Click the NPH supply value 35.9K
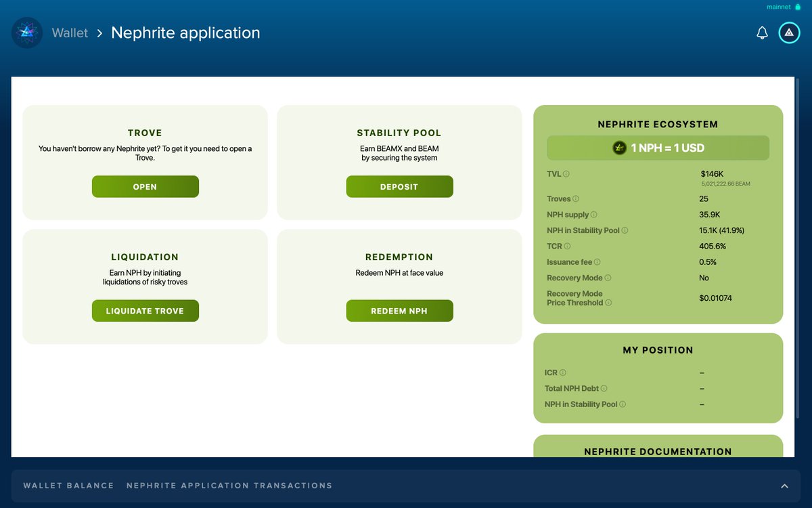This screenshot has width=812, height=508. [x=709, y=215]
